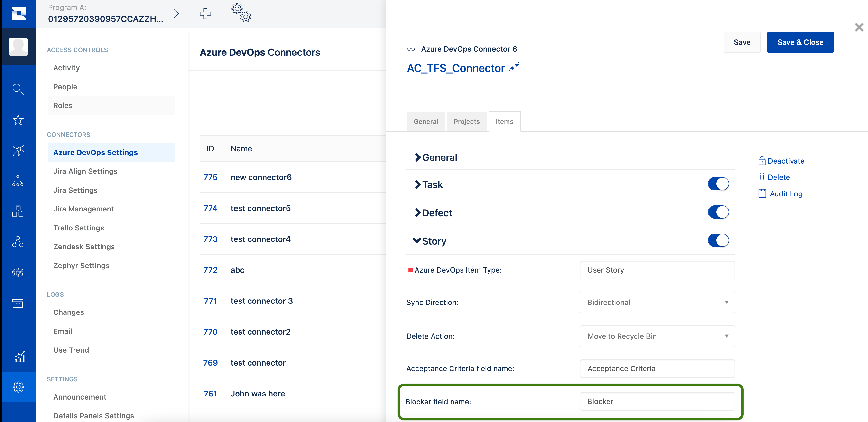Click the Save & Close button
Screen dimensions: 868x422
click(x=800, y=42)
